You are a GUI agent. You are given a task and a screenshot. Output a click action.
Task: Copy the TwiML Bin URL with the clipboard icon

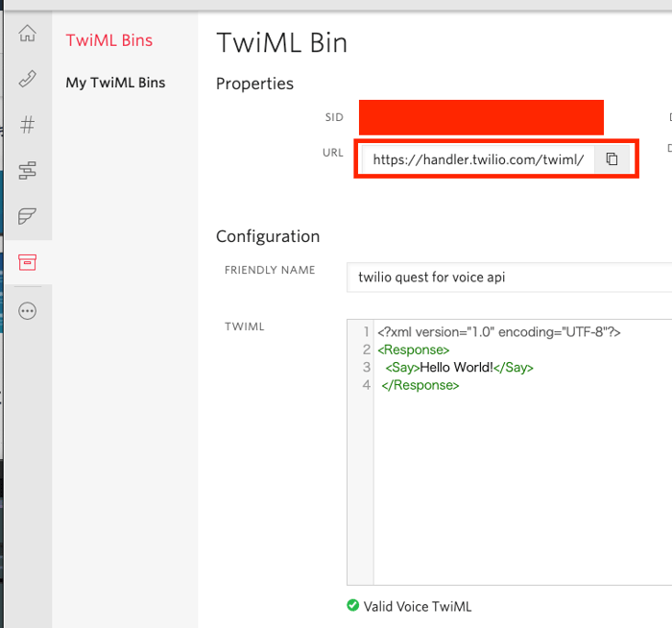click(x=612, y=159)
